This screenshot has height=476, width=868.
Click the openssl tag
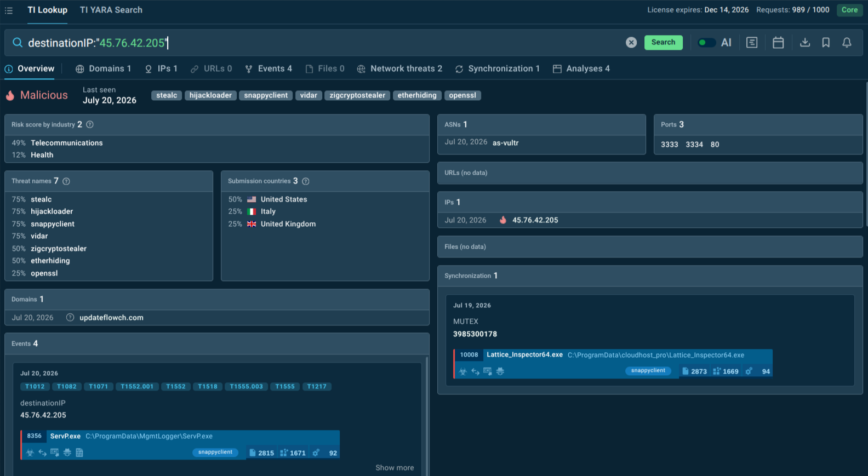pyautogui.click(x=462, y=95)
